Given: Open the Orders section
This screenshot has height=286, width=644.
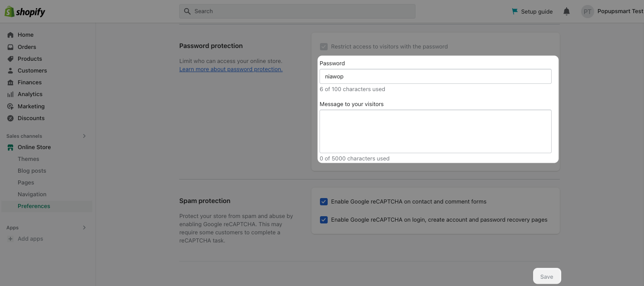Looking at the screenshot, I should click(27, 47).
